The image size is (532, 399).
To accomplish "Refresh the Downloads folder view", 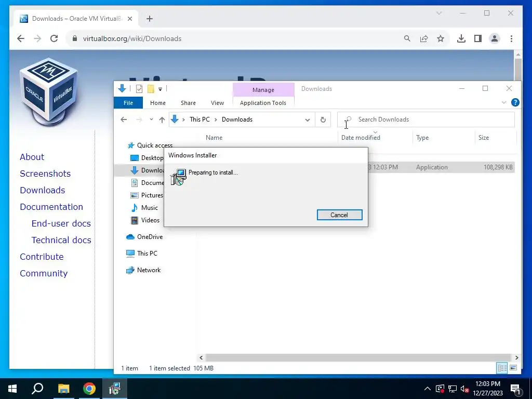I will tap(323, 119).
